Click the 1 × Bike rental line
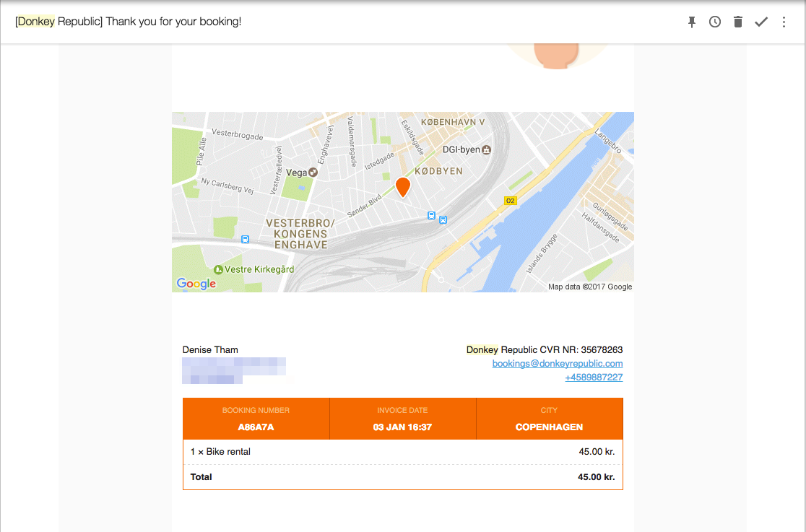The width and height of the screenshot is (806, 532). point(220,452)
